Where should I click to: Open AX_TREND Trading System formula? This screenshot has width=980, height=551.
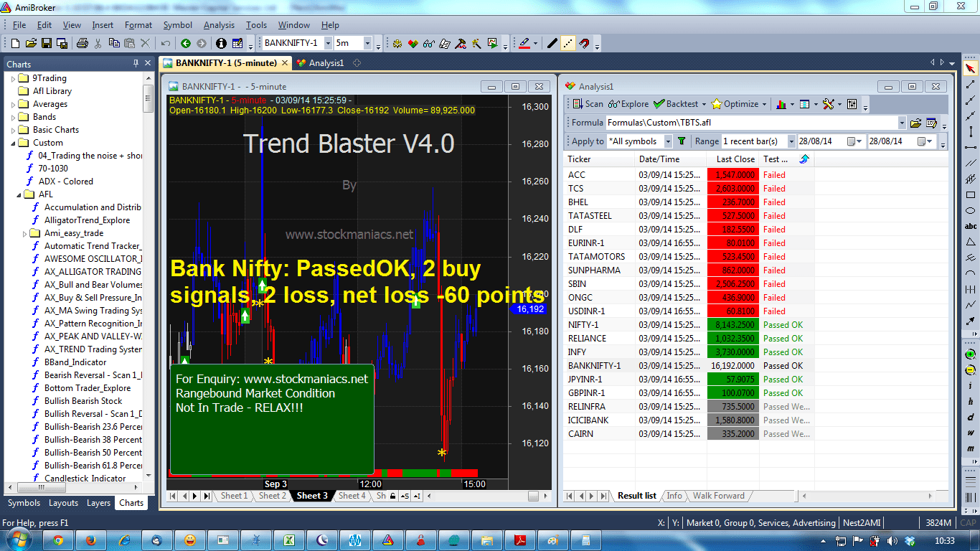point(93,349)
